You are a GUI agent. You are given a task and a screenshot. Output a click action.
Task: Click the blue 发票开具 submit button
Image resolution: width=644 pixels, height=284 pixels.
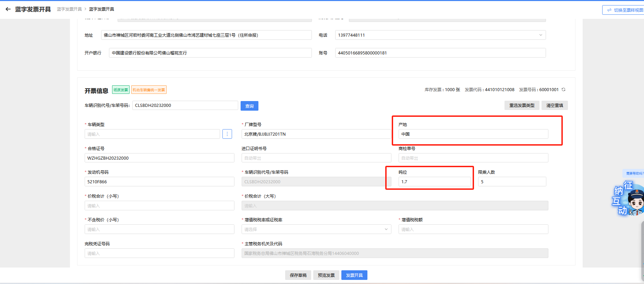[354, 275]
